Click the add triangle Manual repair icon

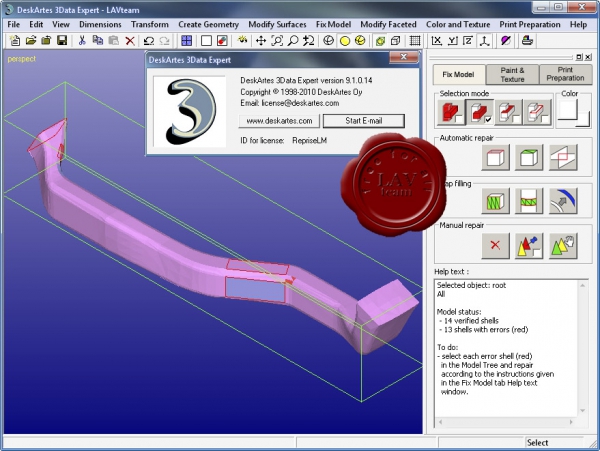[x=529, y=245]
